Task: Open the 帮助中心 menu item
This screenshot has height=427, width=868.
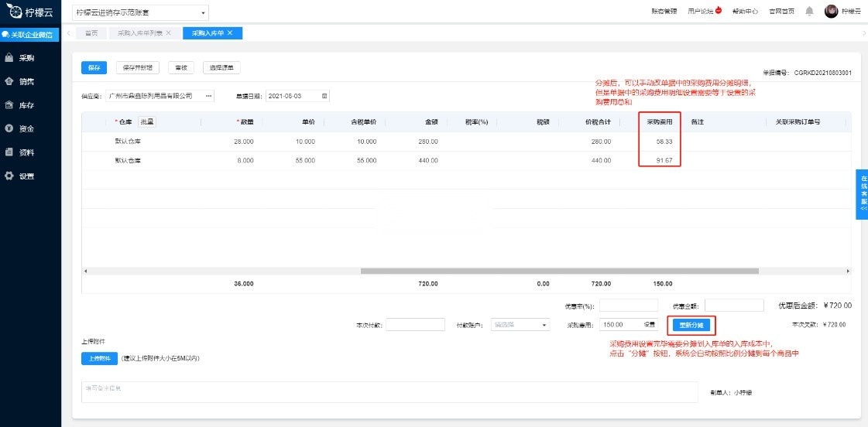Action: 744,12
